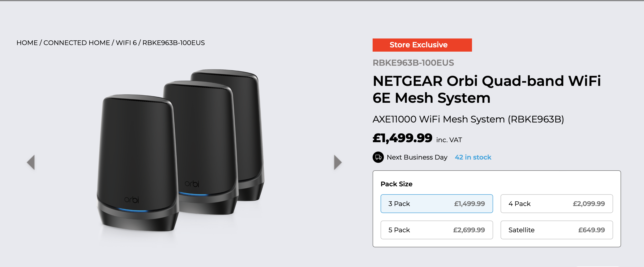
Task: Click the 42 in stock link
Action: 473,157
